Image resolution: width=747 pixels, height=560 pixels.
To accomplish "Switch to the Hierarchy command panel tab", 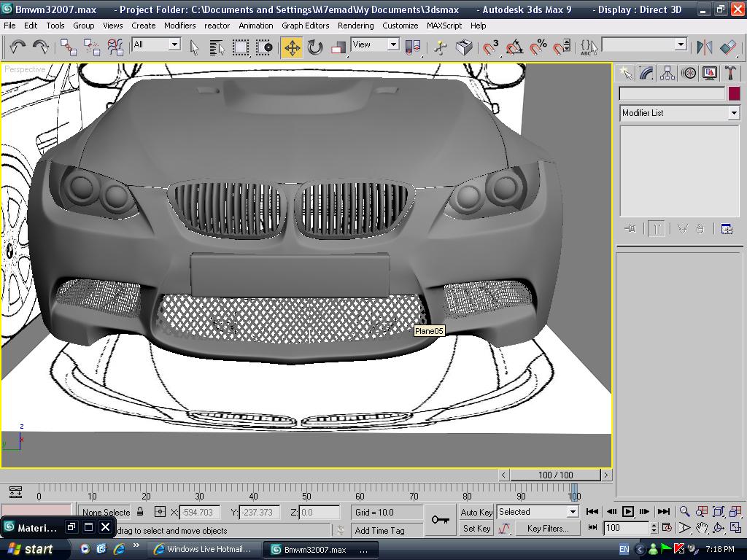I will pos(667,74).
